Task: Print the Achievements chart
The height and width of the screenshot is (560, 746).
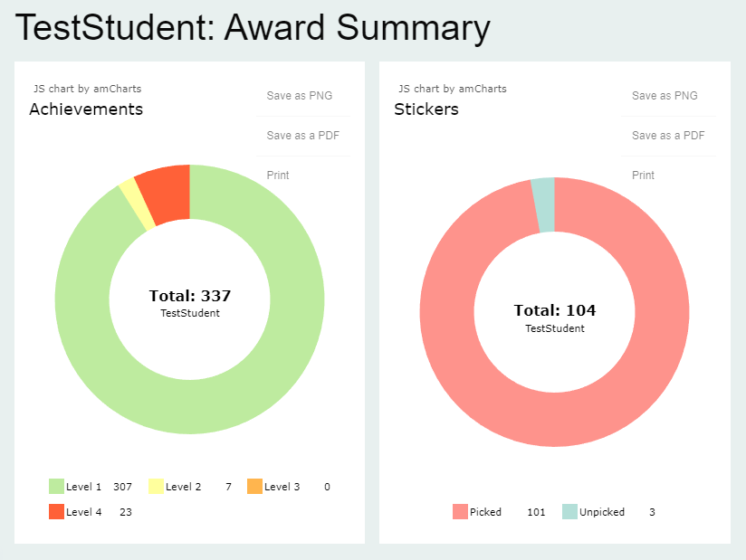Action: click(x=277, y=175)
